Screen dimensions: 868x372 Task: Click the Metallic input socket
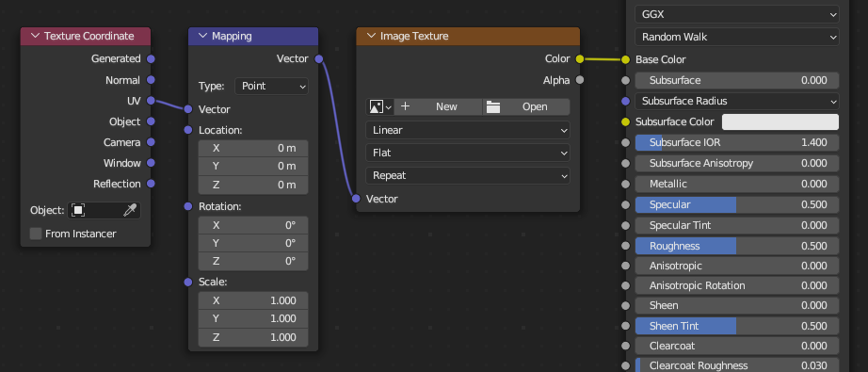625,184
